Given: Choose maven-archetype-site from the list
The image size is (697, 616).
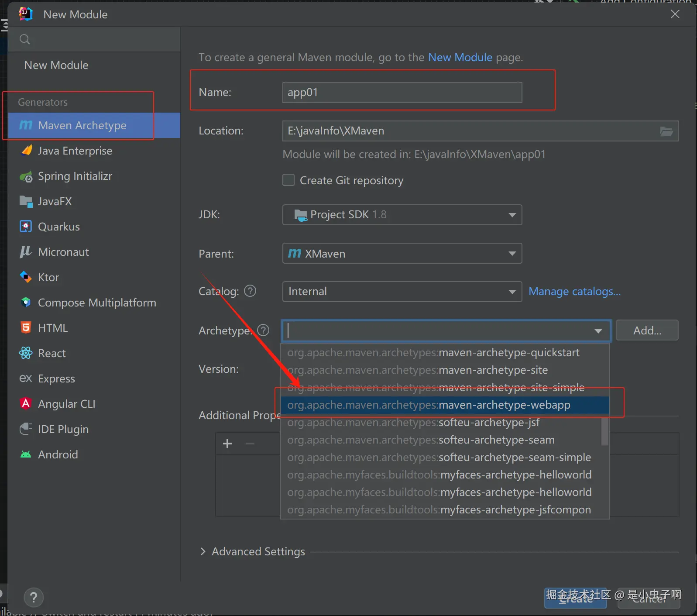Looking at the screenshot, I should click(445, 370).
